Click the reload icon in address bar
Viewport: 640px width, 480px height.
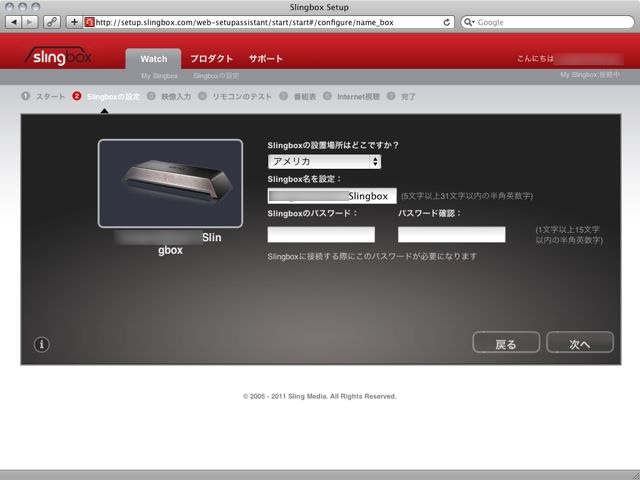coord(447,22)
